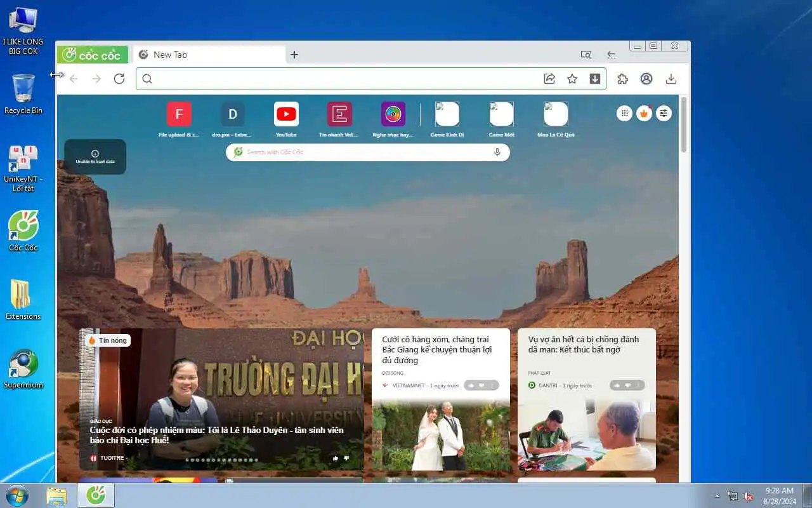
Task: Open the profile account icon
Action: (x=646, y=79)
